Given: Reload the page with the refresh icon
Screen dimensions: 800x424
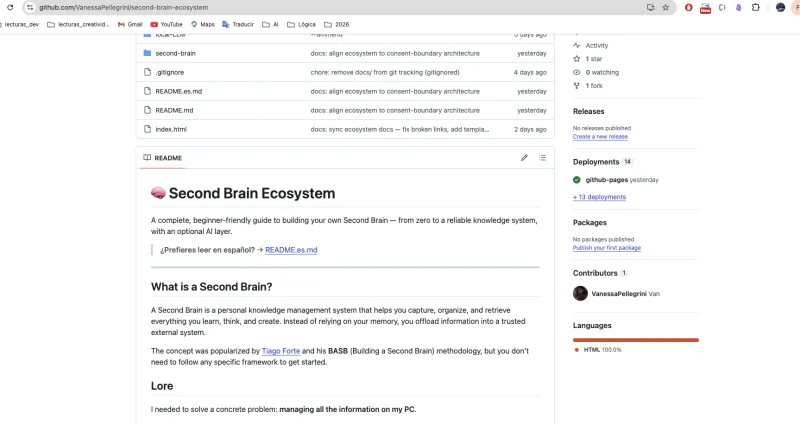Looking at the screenshot, I should [10, 7].
